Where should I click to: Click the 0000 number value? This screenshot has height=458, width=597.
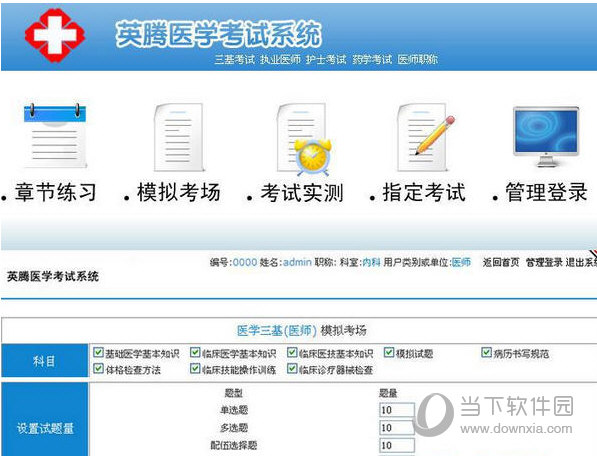(245, 262)
